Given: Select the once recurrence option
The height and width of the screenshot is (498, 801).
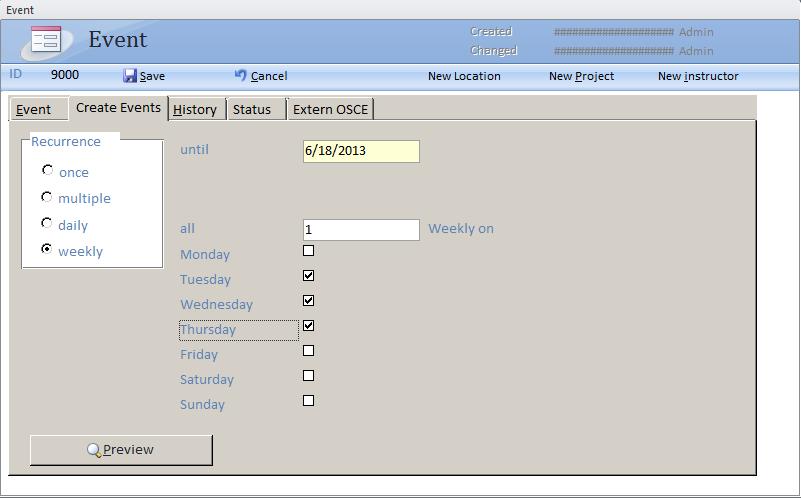Looking at the screenshot, I should click(x=47, y=171).
